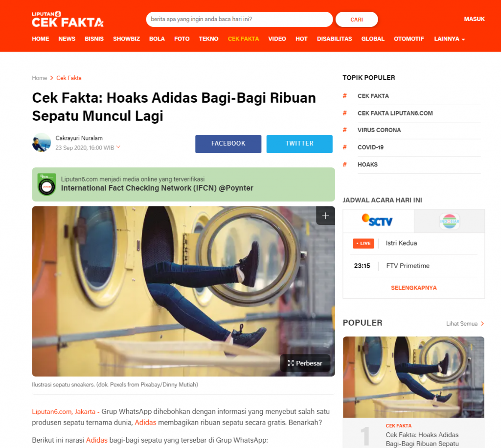Select the Indosiar channel logo tab

(449, 221)
